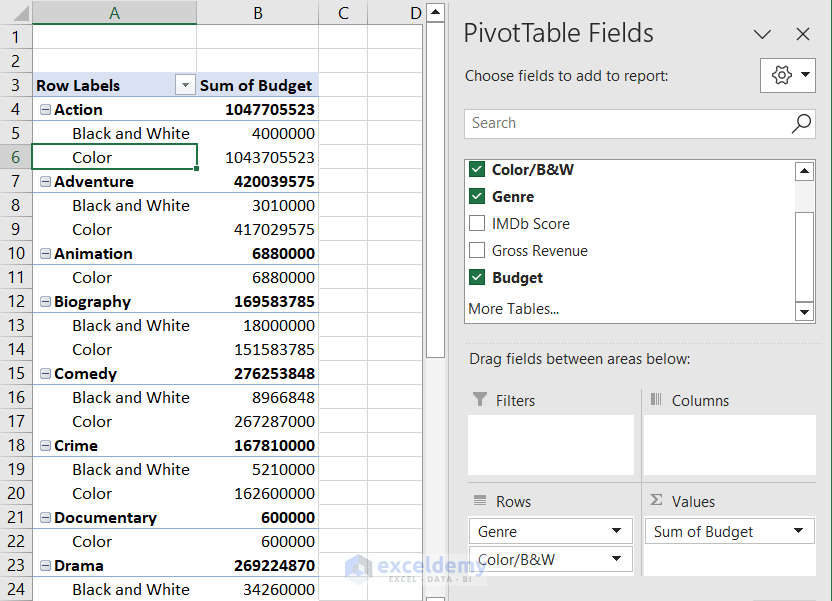Enable the IMDb Score checkbox

[x=477, y=224]
